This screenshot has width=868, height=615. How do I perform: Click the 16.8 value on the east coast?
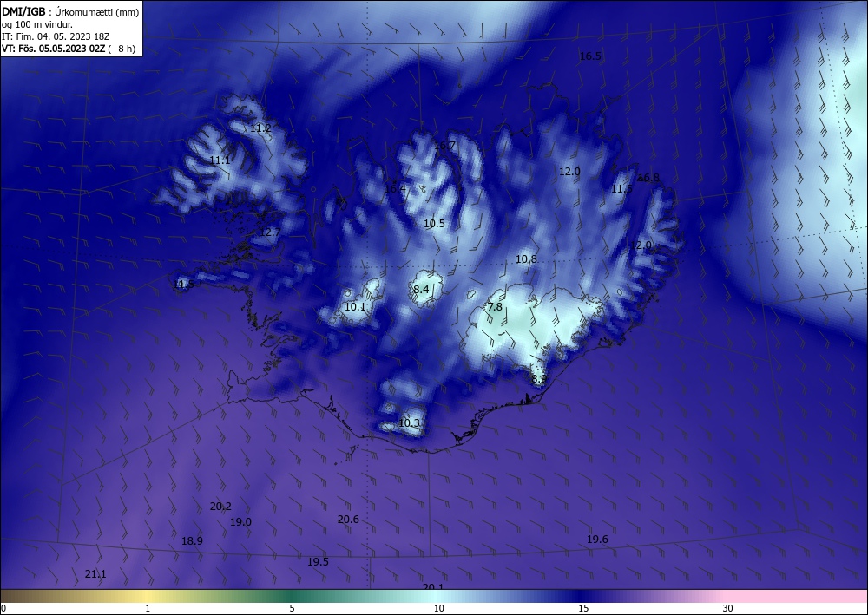click(648, 178)
